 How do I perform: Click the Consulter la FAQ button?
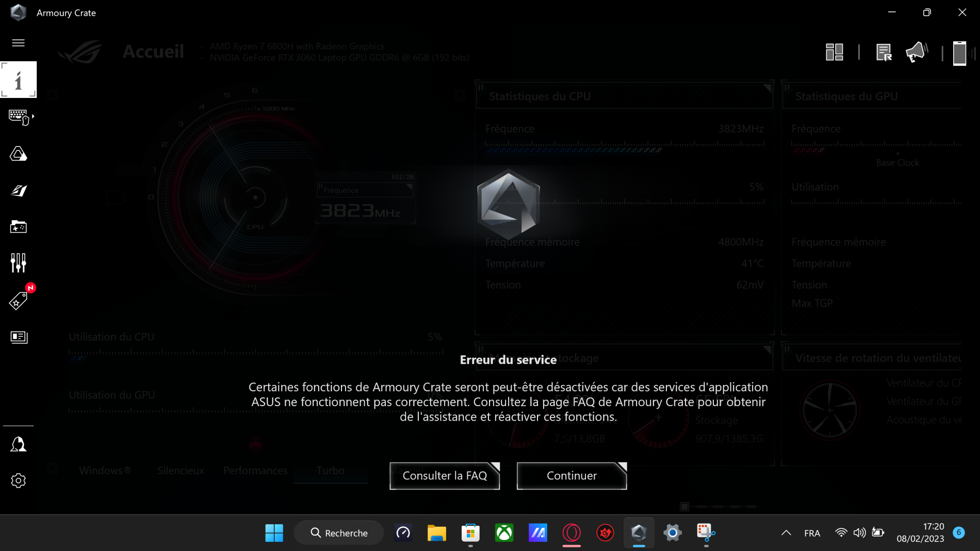(x=445, y=476)
